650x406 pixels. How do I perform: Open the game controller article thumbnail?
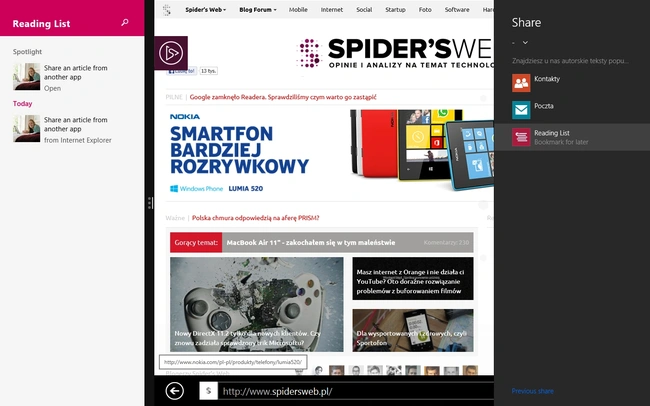coord(257,304)
